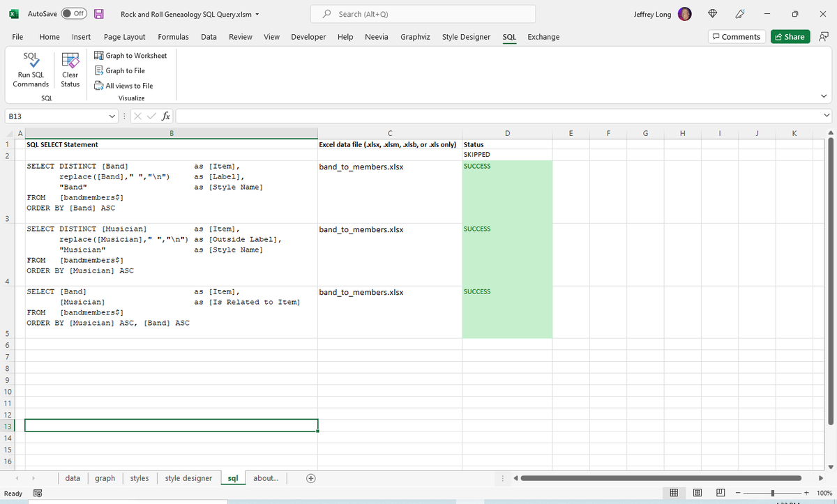Open the Style Designer ribbon tab
The width and height of the screenshot is (837, 504).
466,37
